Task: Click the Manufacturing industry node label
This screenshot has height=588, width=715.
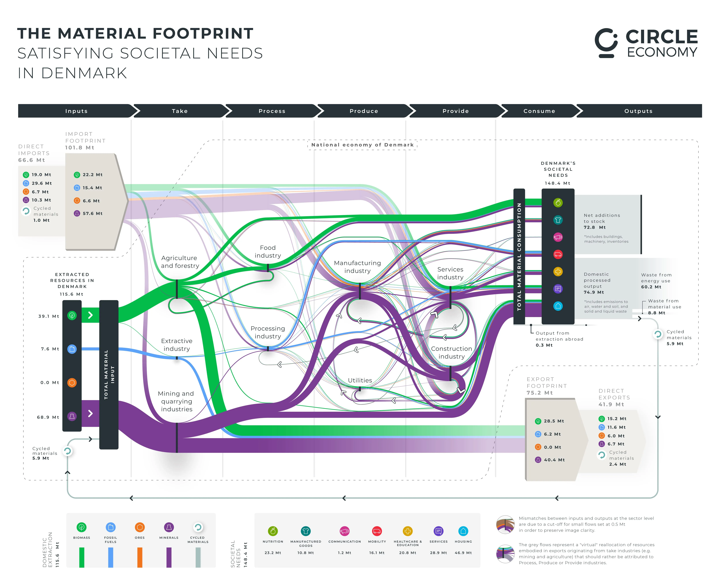Action: click(357, 267)
